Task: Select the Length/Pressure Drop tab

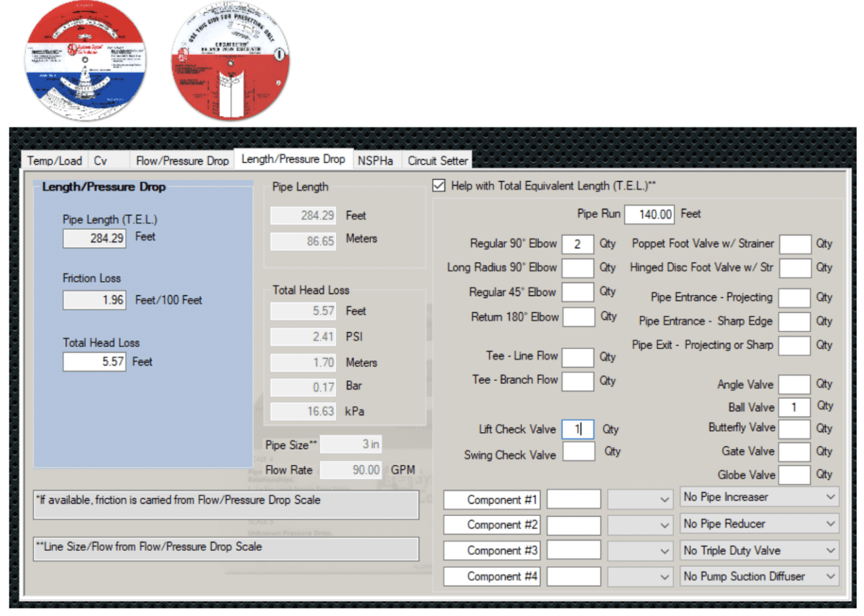Action: pyautogui.click(x=293, y=159)
